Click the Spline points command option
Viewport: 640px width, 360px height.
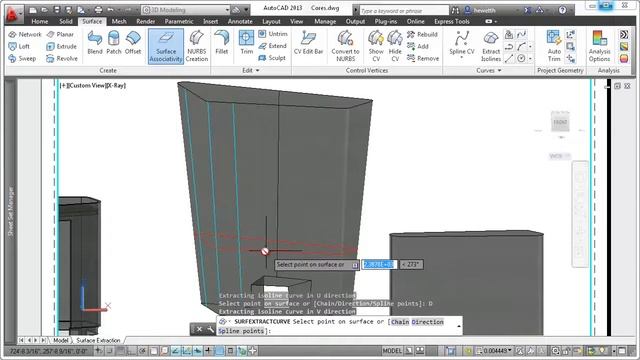coord(241,331)
